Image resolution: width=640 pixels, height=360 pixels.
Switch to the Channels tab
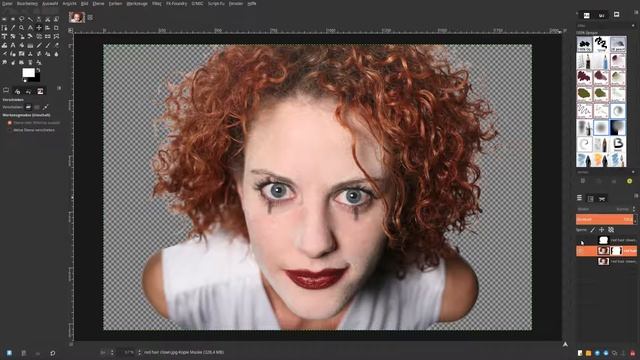coord(590,198)
